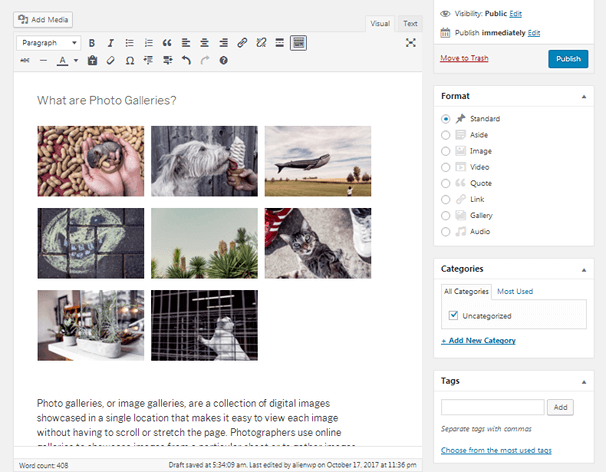Open keyboard shortcuts help icon
Image resolution: width=606 pixels, height=472 pixels.
coord(223,61)
